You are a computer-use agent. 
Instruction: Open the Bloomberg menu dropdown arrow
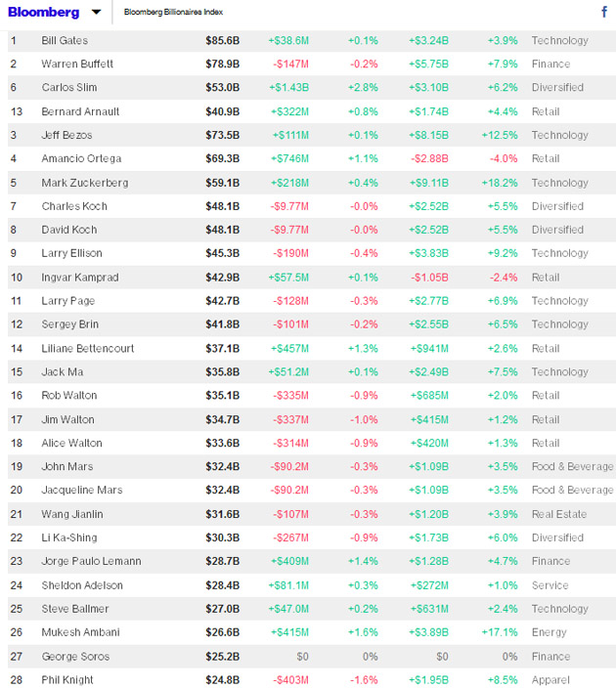[x=96, y=13]
